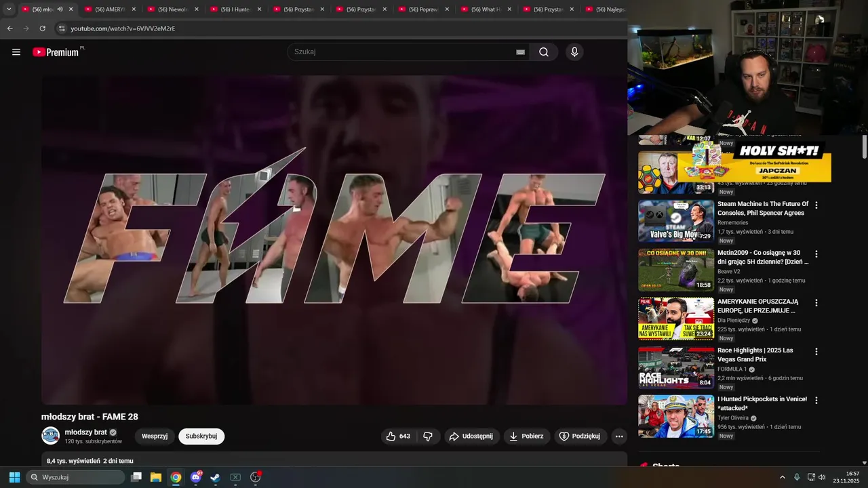Image resolution: width=868 pixels, height=488 pixels.
Task: Switch to the I Hunte… browser tab
Action: pos(236,9)
